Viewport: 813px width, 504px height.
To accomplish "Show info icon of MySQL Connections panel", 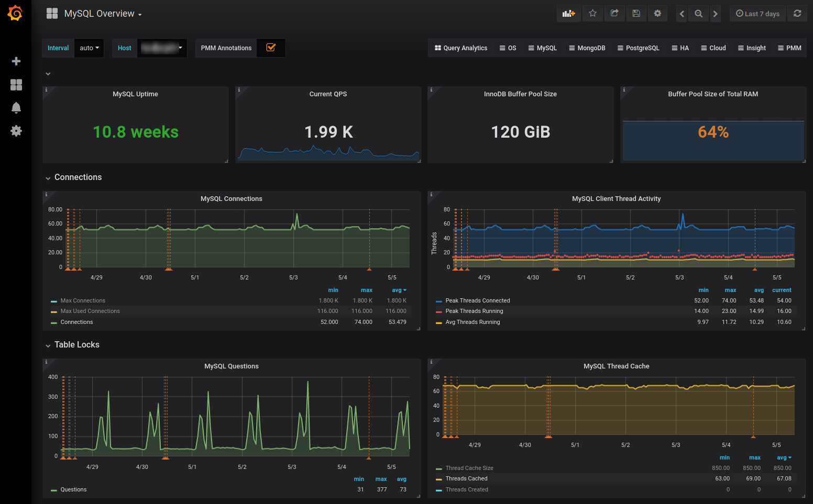I will 46,195.
